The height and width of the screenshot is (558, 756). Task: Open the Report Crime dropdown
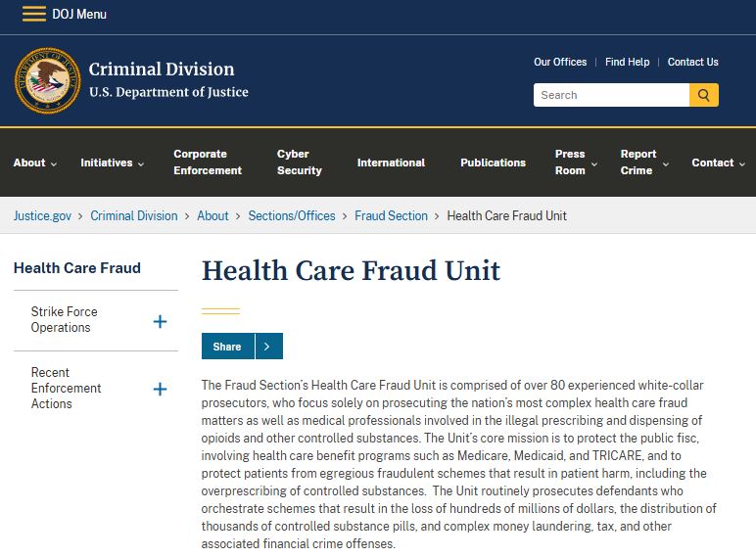[x=644, y=163]
